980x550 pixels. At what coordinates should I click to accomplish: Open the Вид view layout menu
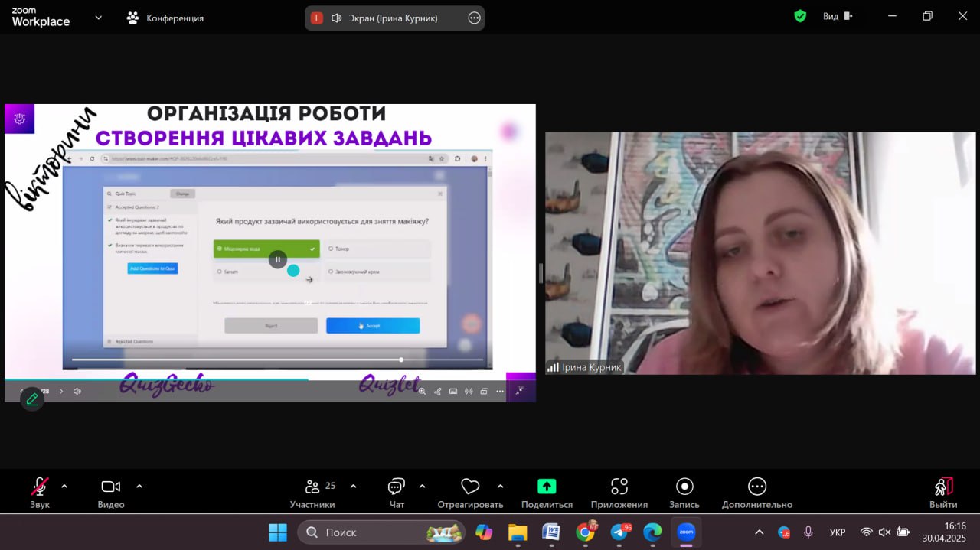coord(837,17)
